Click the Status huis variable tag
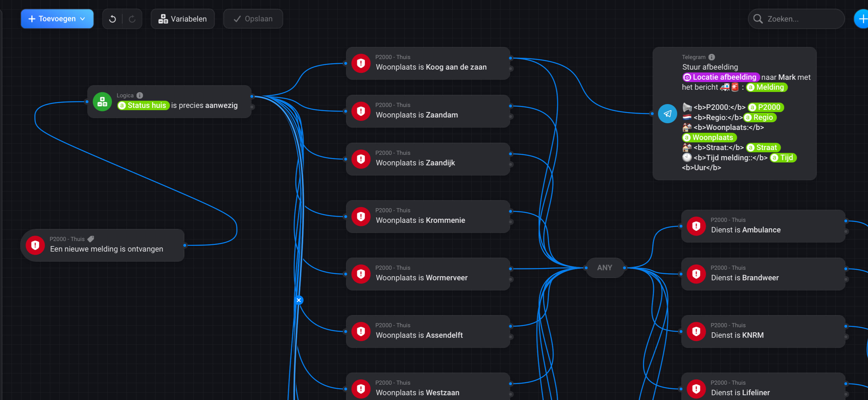This screenshot has height=400, width=868. click(x=143, y=105)
